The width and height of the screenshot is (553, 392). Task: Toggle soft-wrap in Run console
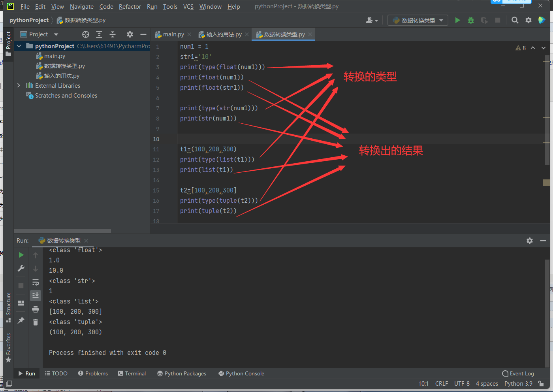[x=36, y=282]
